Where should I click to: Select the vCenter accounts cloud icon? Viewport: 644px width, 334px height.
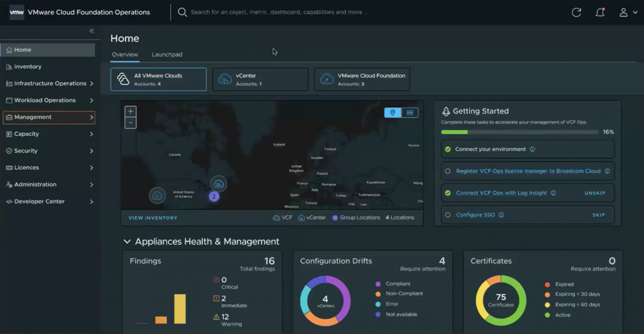(225, 79)
